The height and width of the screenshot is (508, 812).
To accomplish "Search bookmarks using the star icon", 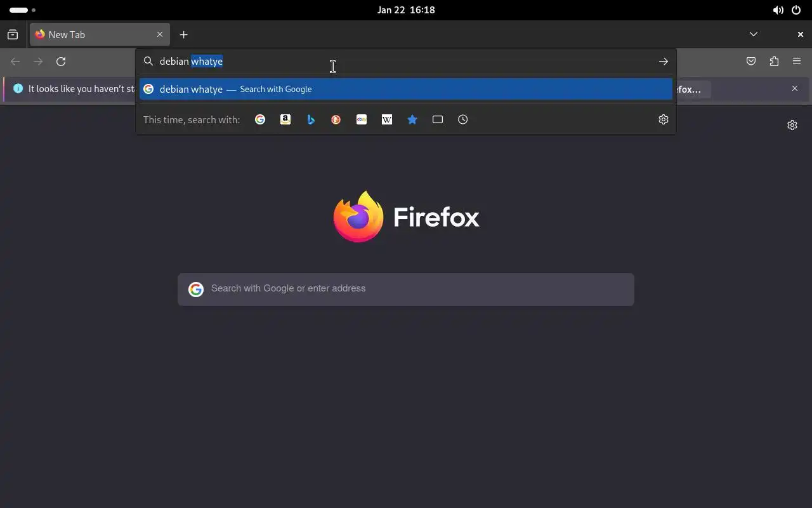I will (412, 119).
